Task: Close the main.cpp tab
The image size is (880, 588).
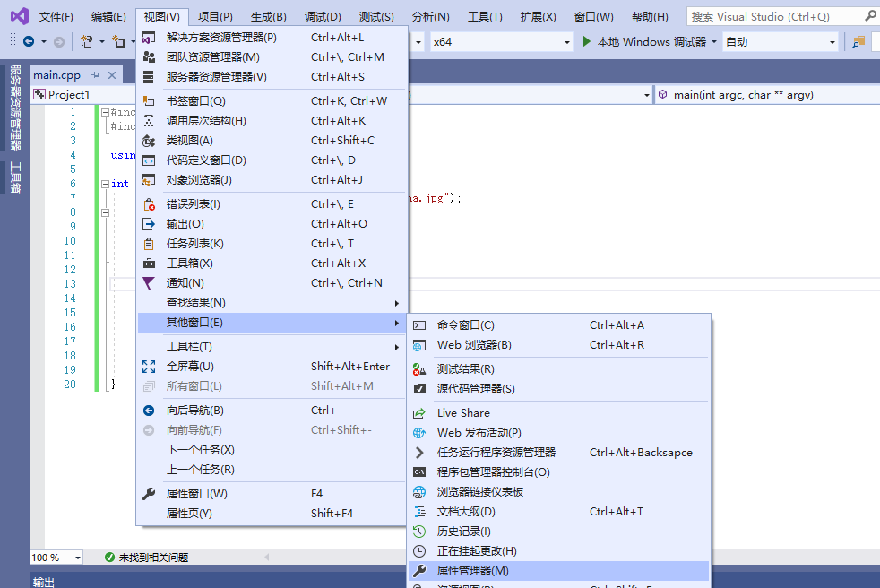Action: [x=112, y=74]
